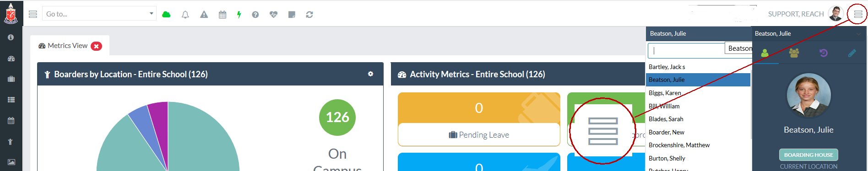Click the heartbeat health icon
The image size is (868, 171).
pyautogui.click(x=273, y=15)
